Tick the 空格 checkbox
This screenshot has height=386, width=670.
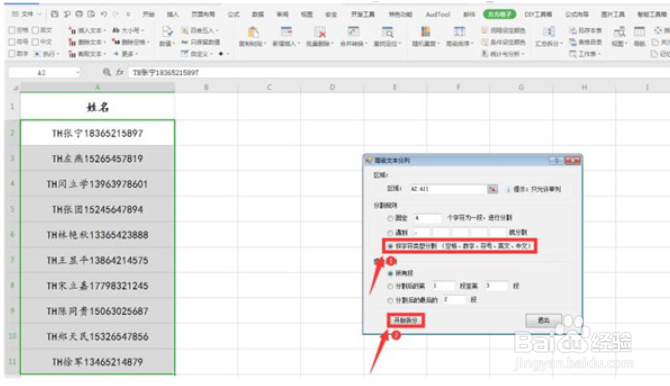click(x=12, y=30)
